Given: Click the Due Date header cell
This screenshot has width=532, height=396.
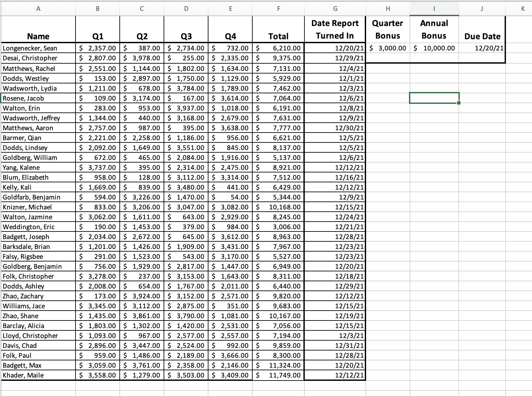Looking at the screenshot, I should pyautogui.click(x=482, y=36).
